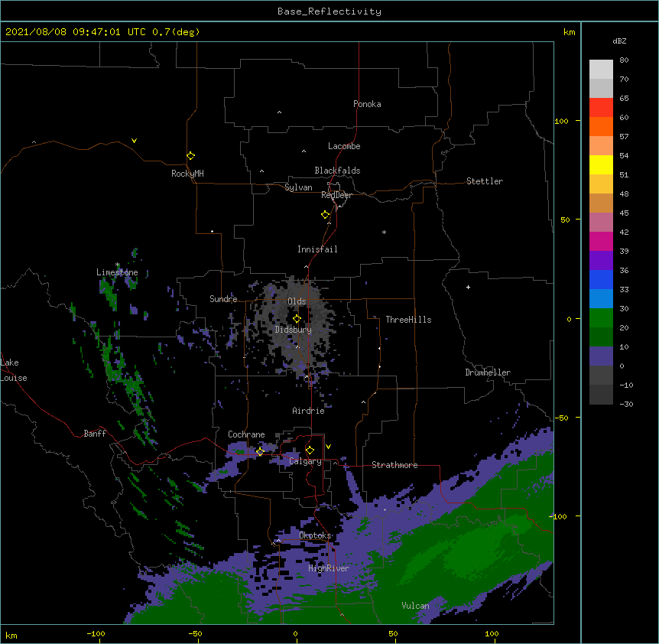
Task: Click the 80 value in dBZ legend
Action: [x=624, y=60]
